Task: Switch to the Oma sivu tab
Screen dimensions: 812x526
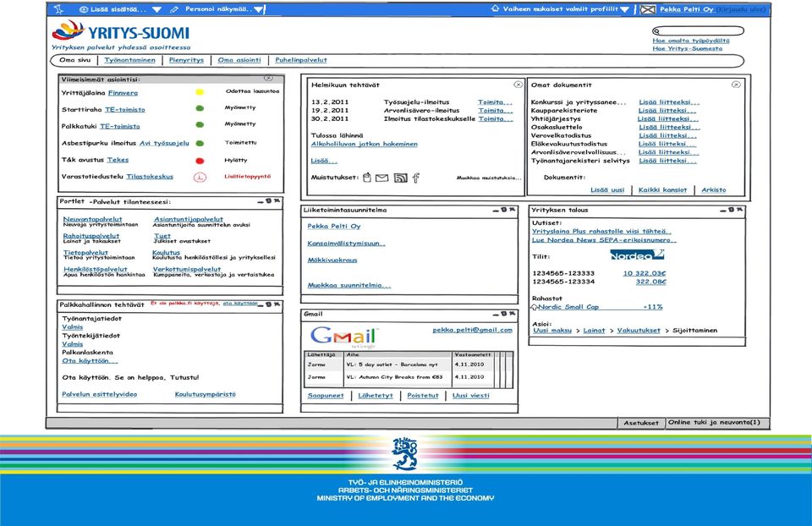Action: pos(75,60)
